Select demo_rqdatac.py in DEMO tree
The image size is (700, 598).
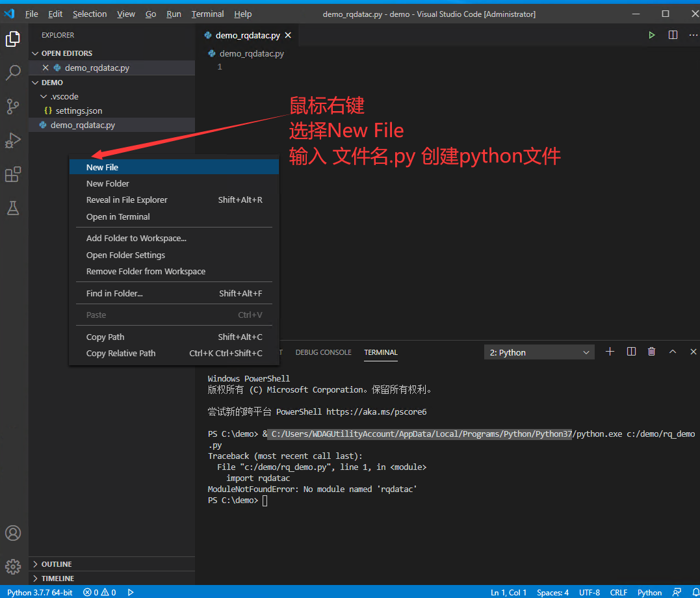click(112, 125)
